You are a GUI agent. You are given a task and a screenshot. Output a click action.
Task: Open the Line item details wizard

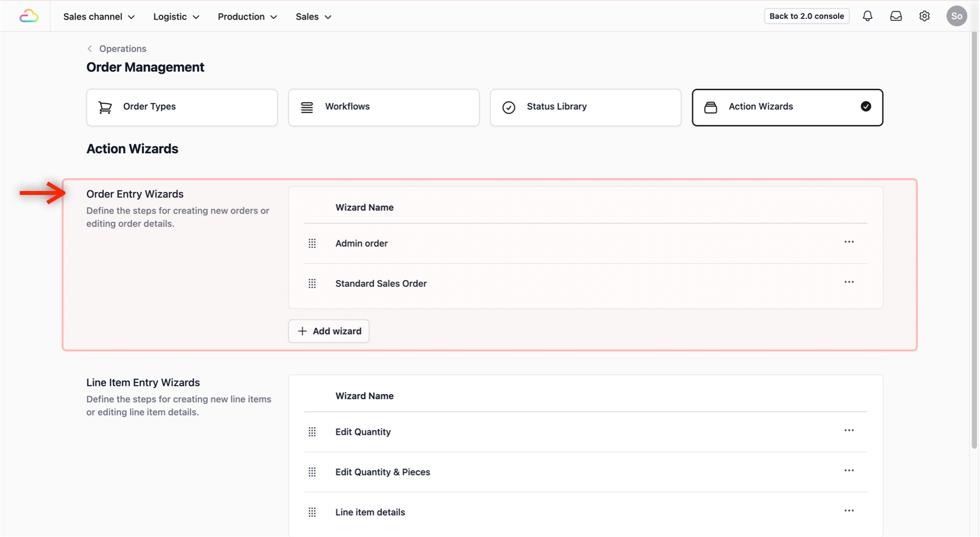tap(370, 512)
